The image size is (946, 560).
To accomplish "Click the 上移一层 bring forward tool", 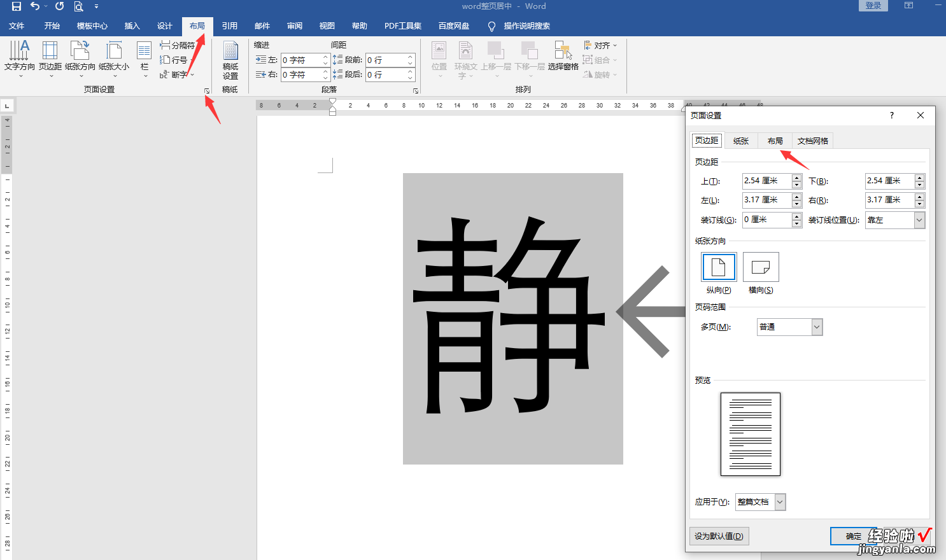I will pos(496,59).
